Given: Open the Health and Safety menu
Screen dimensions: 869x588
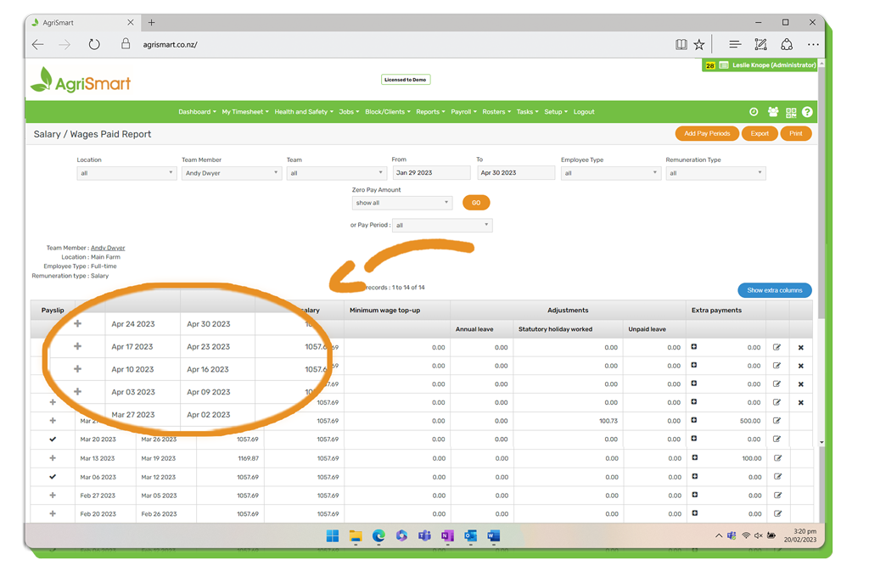Looking at the screenshot, I should pos(303,112).
